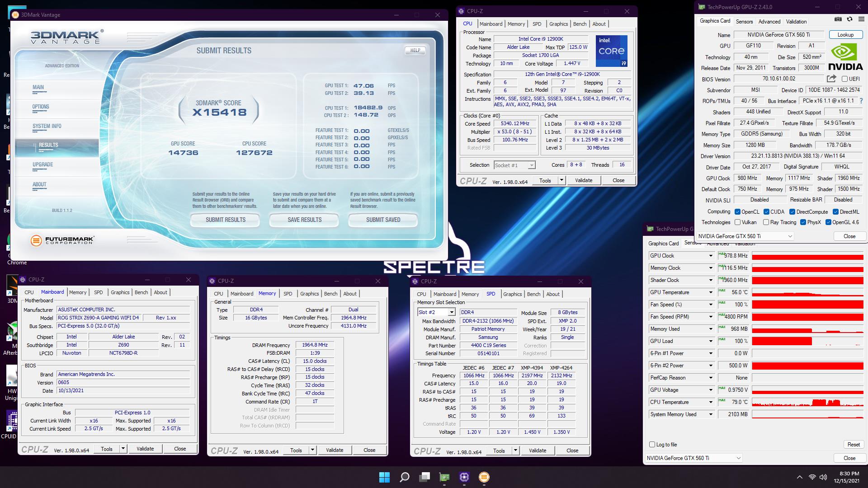The image size is (868, 488).
Task: Toggle the OpenCL checkbox
Action: click(x=738, y=212)
